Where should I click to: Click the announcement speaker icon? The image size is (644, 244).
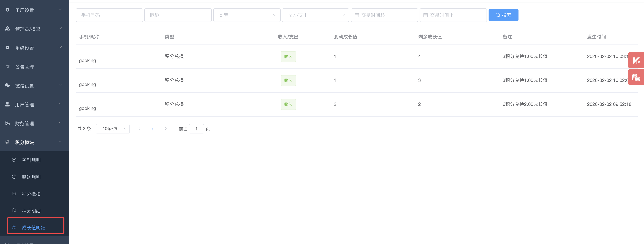click(8, 67)
